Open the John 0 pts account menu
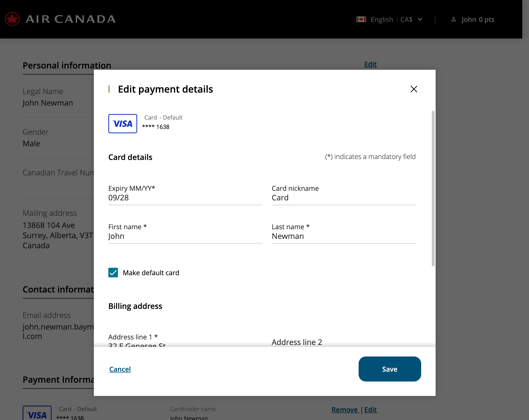The width and height of the screenshot is (529, 420). (x=477, y=19)
